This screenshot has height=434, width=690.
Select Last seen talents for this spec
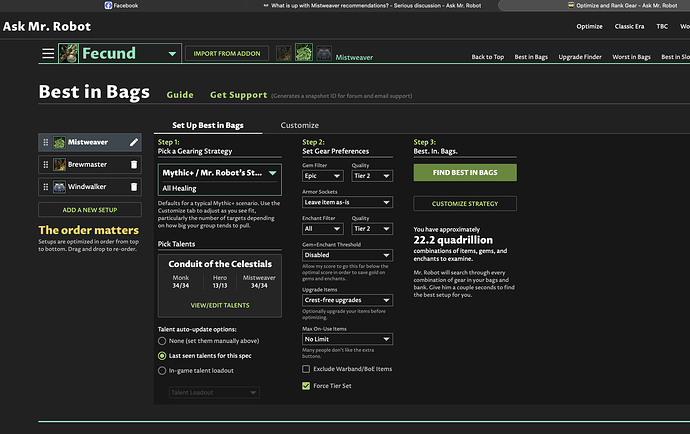click(x=162, y=356)
